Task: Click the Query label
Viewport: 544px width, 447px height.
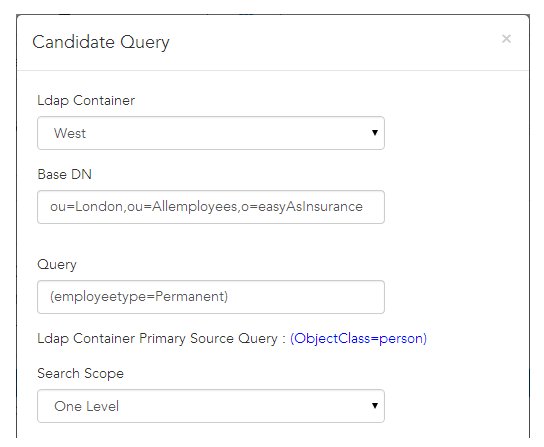Action: pos(57,265)
